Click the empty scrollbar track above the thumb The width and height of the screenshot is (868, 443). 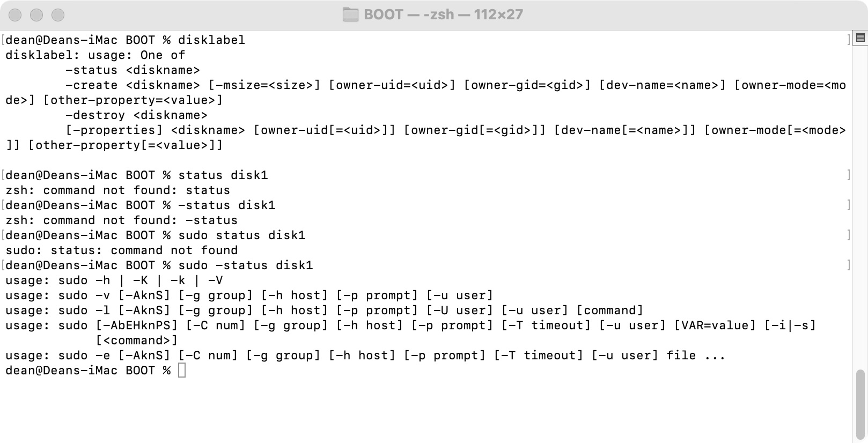860,215
